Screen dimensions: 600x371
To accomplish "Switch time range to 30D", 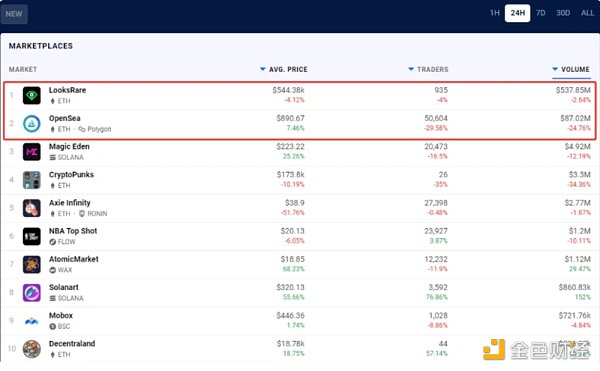I will [x=563, y=13].
